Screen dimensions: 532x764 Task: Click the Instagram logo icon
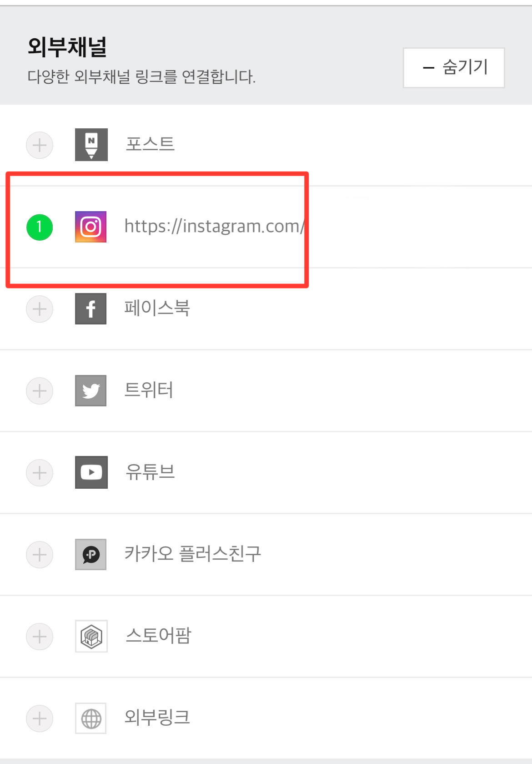[x=91, y=227]
